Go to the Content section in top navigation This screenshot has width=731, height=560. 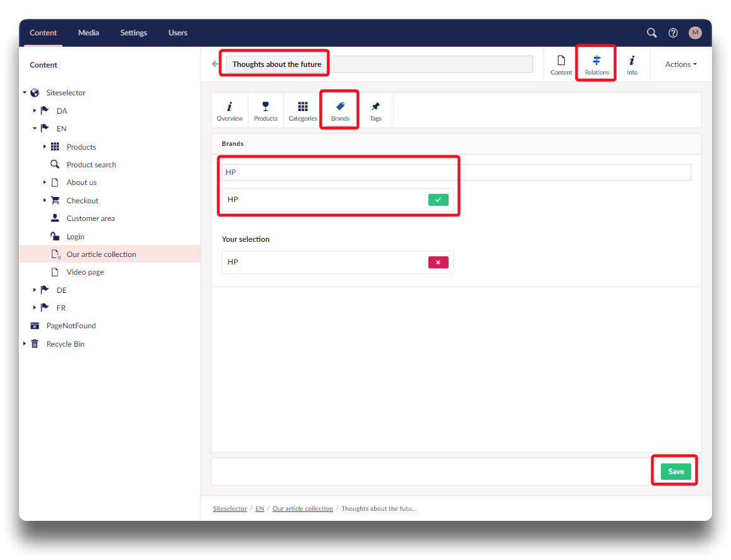44,33
